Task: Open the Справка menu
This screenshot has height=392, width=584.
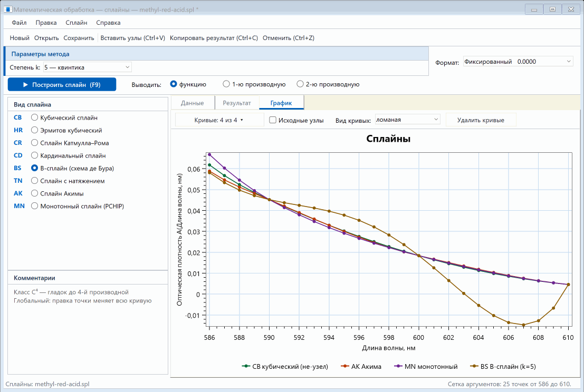Action: coord(108,23)
